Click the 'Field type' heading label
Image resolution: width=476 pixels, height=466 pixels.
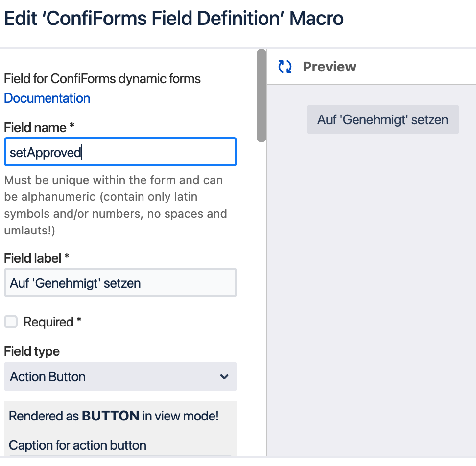coord(32,351)
